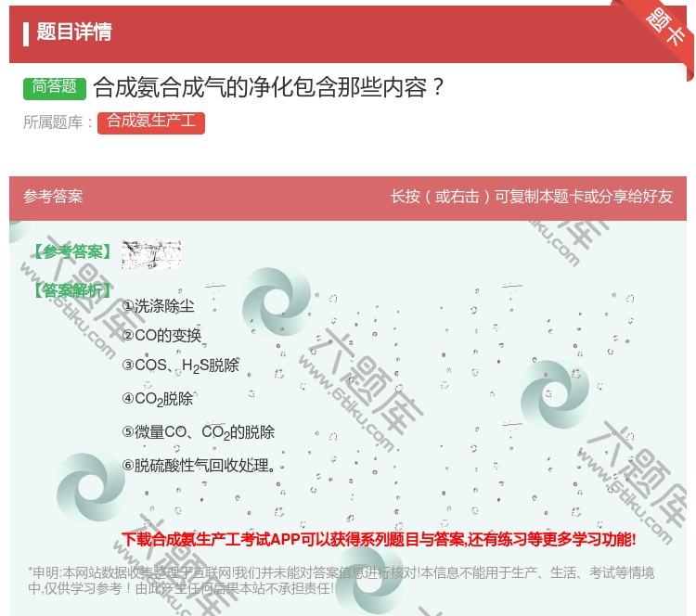The image size is (696, 616).
Task: Click the green 简答题 label
Action: 54,87
